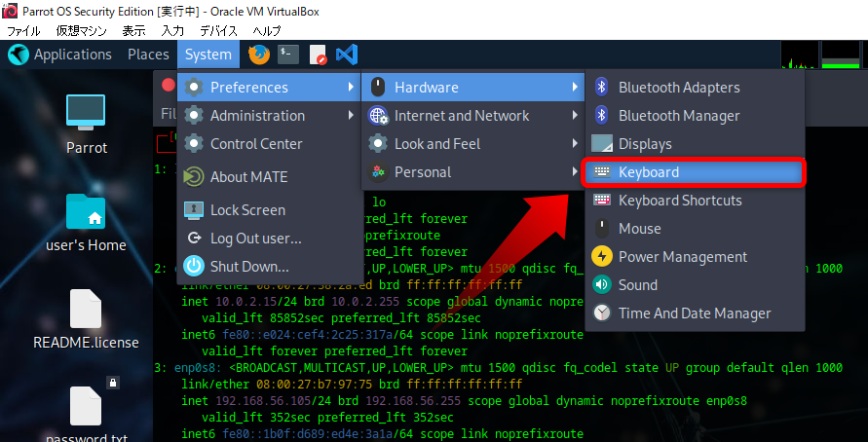The image size is (868, 442).
Task: Open the terminal launcher icon in panel
Action: [x=287, y=55]
